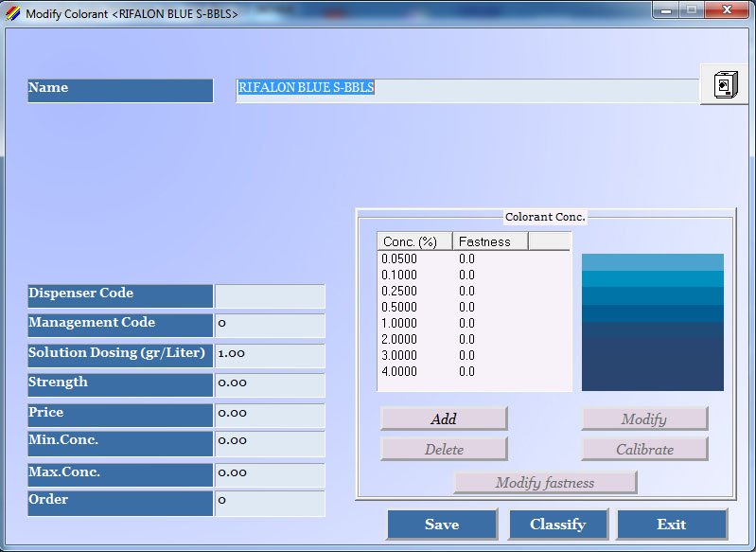Select the 0.5000 concentration row
756x552 pixels.
tap(474, 307)
